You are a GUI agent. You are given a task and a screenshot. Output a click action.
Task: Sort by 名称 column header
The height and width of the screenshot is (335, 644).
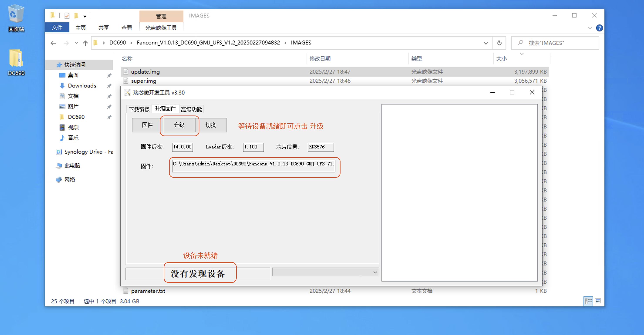(x=127, y=59)
